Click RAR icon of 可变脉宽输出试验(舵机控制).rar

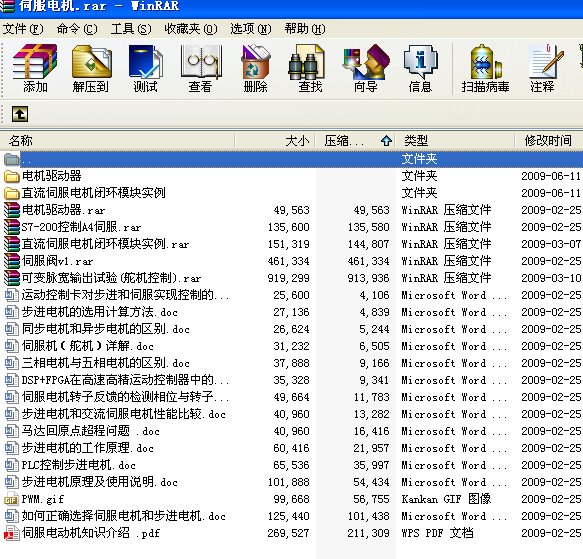[x=12, y=278]
